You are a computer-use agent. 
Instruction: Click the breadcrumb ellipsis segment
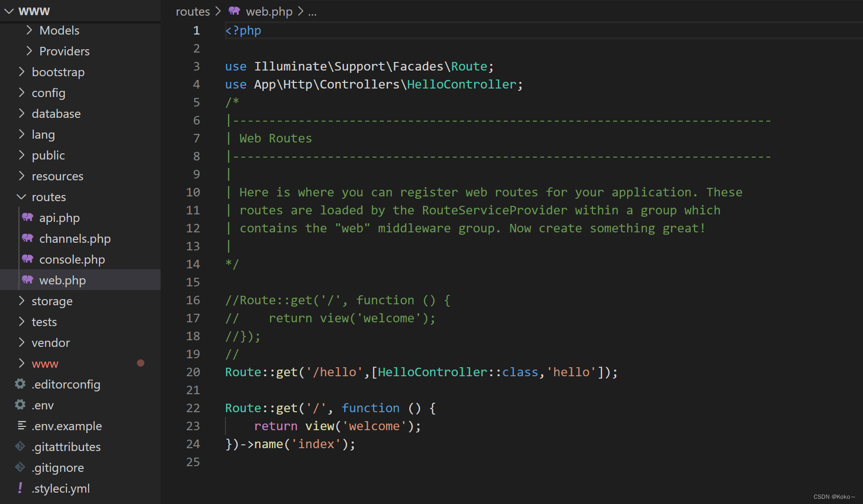coord(312,12)
